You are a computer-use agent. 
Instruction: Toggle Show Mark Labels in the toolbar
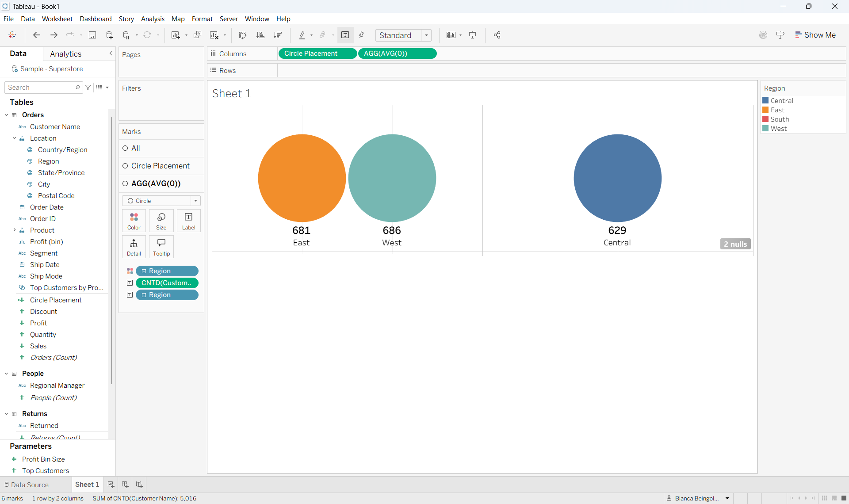(345, 35)
